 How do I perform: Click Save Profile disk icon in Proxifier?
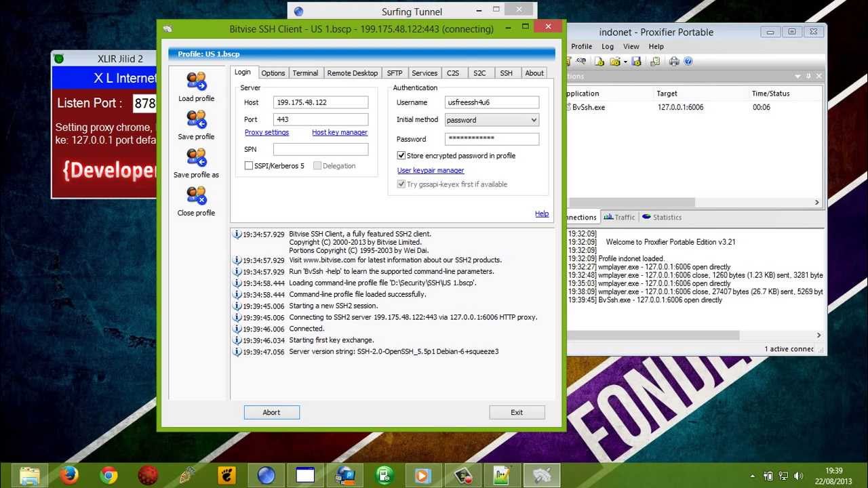pos(637,61)
